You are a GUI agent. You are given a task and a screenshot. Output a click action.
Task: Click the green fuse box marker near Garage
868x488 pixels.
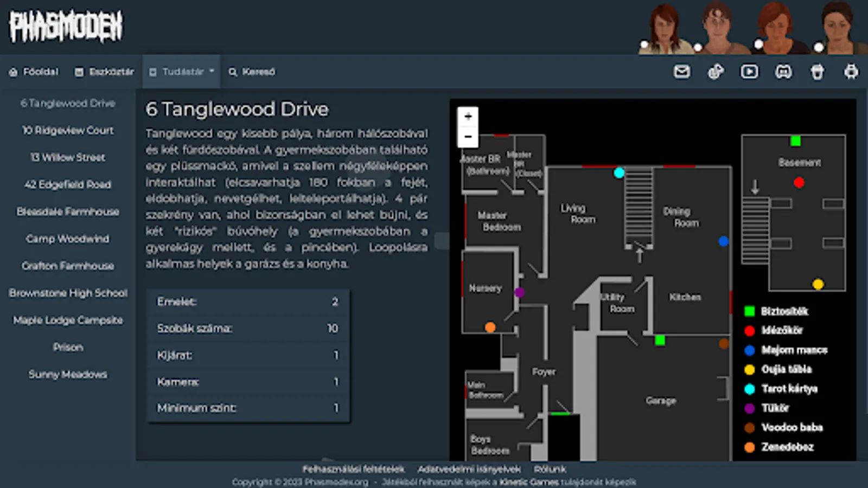tap(660, 341)
